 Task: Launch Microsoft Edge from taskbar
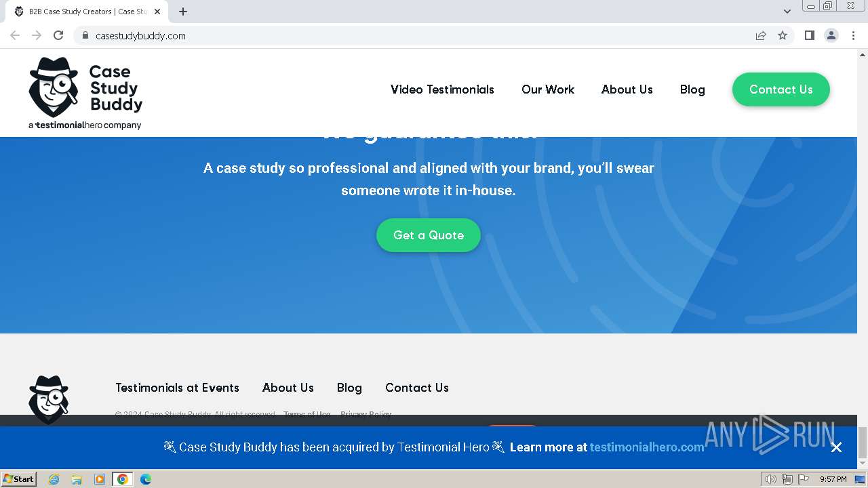[x=146, y=479]
